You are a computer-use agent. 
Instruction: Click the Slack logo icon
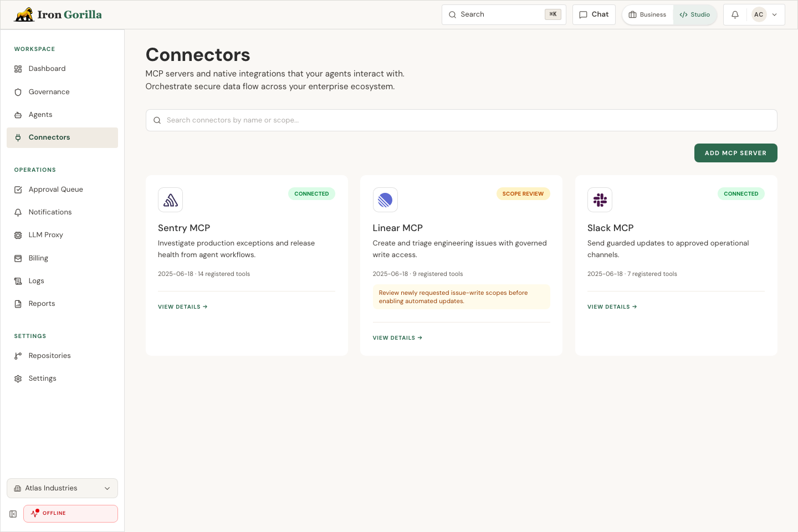pyautogui.click(x=600, y=199)
